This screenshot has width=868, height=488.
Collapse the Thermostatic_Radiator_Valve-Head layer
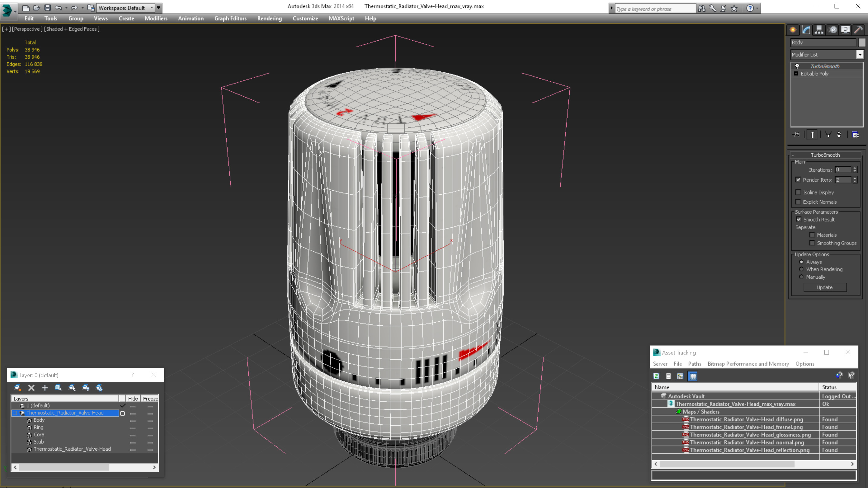15,413
